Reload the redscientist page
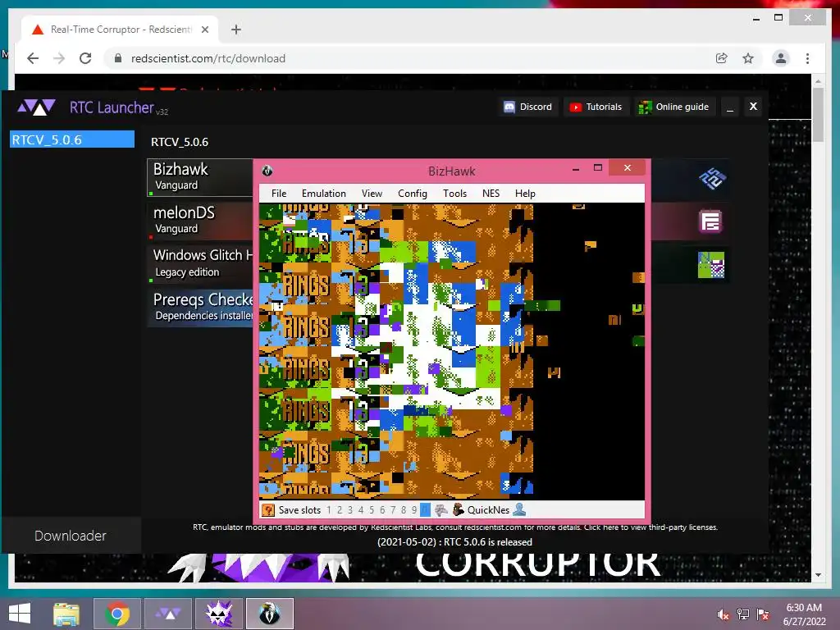The width and height of the screenshot is (840, 630). pos(85,58)
